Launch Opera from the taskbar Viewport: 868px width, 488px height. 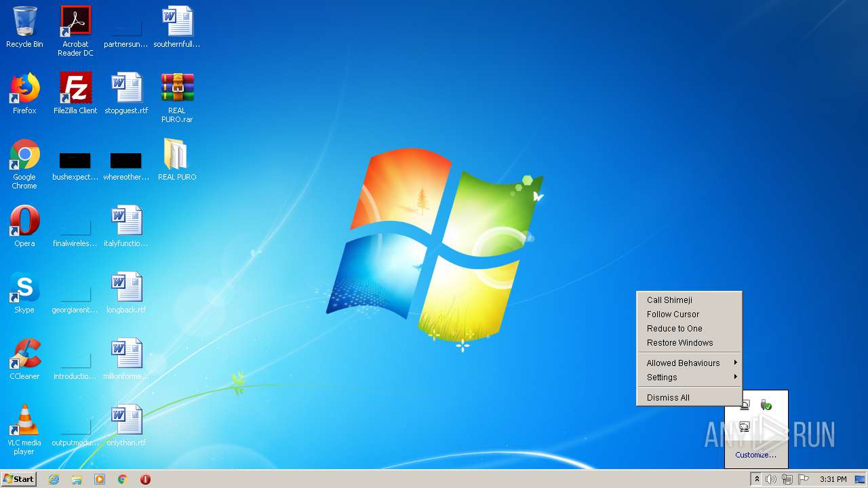pos(145,479)
